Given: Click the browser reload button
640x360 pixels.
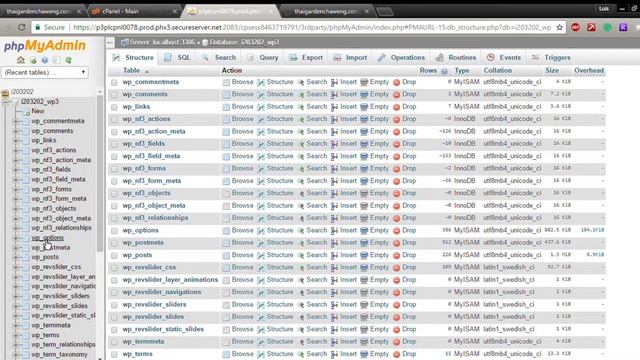Looking at the screenshot, I should pos(22,27).
